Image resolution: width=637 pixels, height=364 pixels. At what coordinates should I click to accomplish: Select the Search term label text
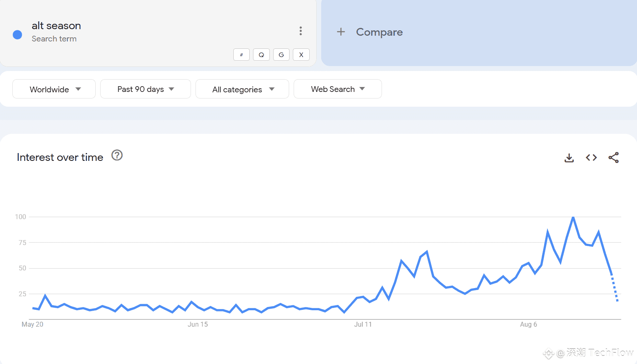tap(54, 39)
